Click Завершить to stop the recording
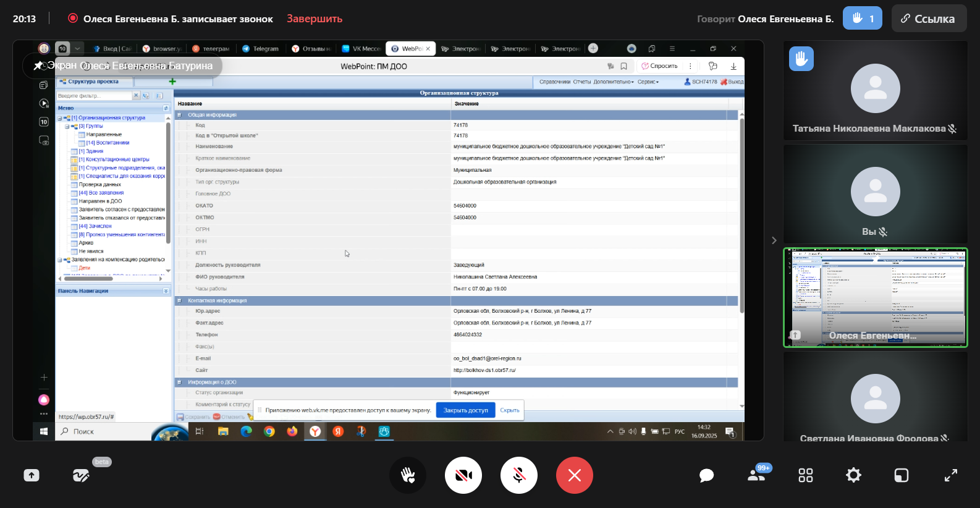980x508 pixels. pos(314,19)
